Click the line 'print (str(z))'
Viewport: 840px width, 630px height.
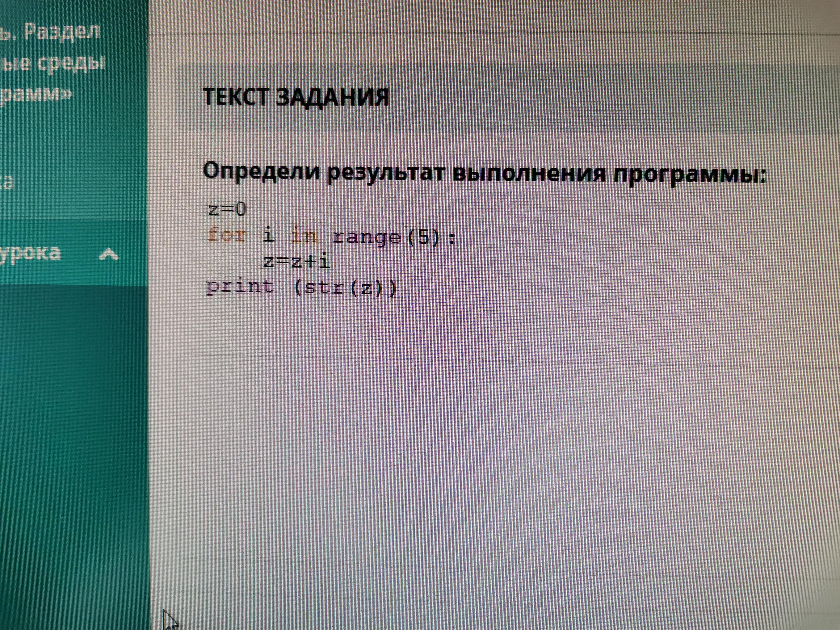[301, 287]
